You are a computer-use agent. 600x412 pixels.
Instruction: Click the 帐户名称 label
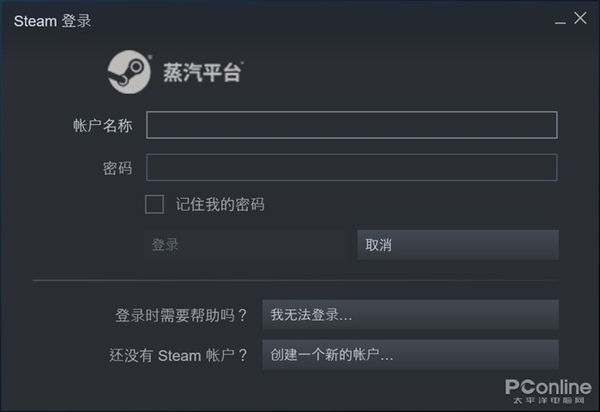[x=102, y=126]
